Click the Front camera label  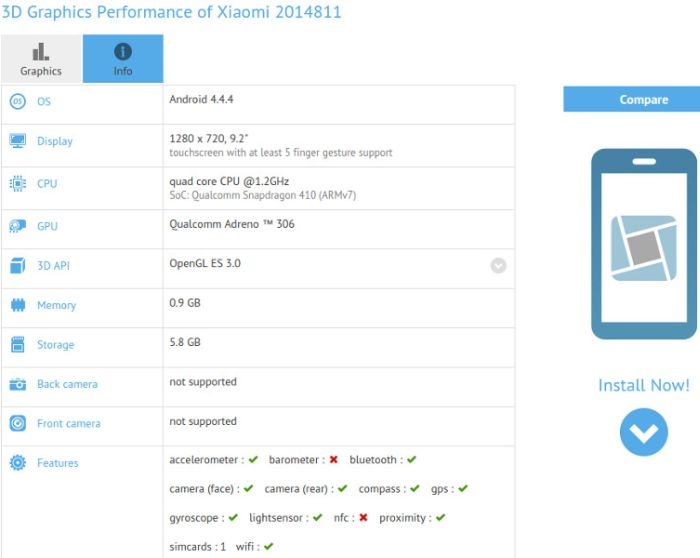tap(69, 424)
